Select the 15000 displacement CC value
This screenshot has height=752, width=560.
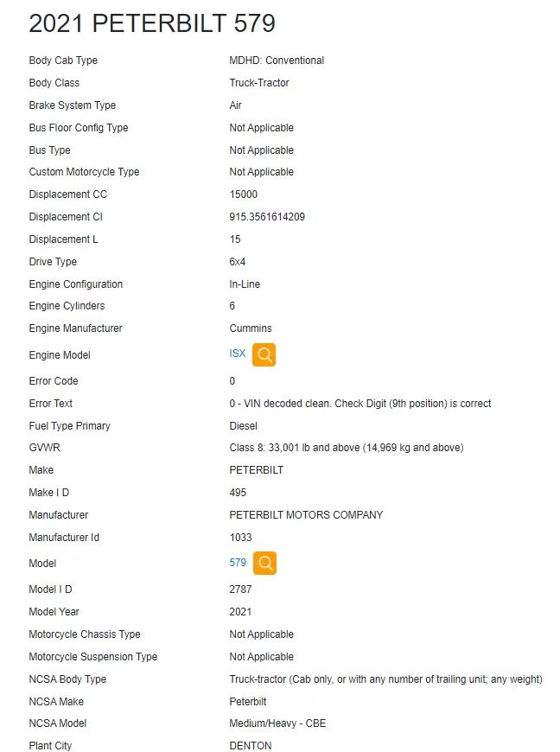click(244, 194)
